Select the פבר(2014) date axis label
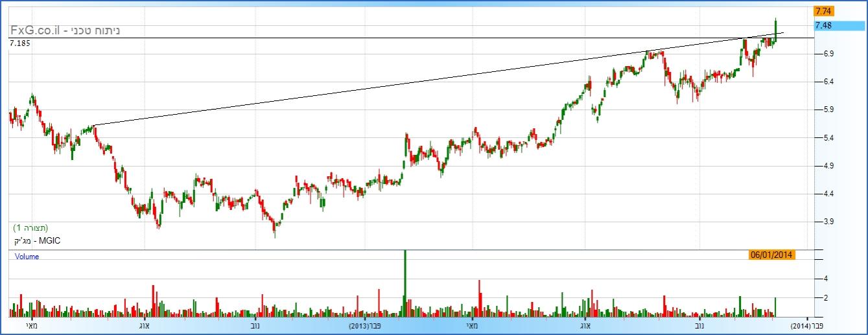Screen dimensions: 868x335 coord(807,325)
